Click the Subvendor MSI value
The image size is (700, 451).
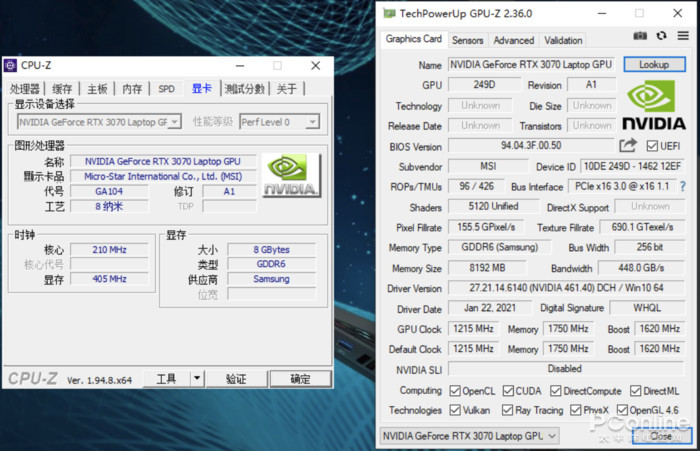(488, 166)
